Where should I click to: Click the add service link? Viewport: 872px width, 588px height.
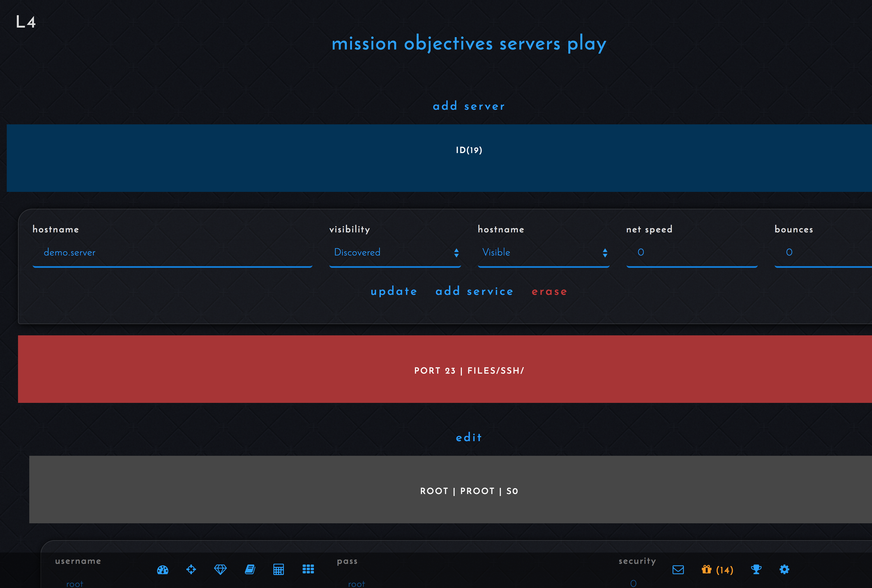[x=474, y=291]
